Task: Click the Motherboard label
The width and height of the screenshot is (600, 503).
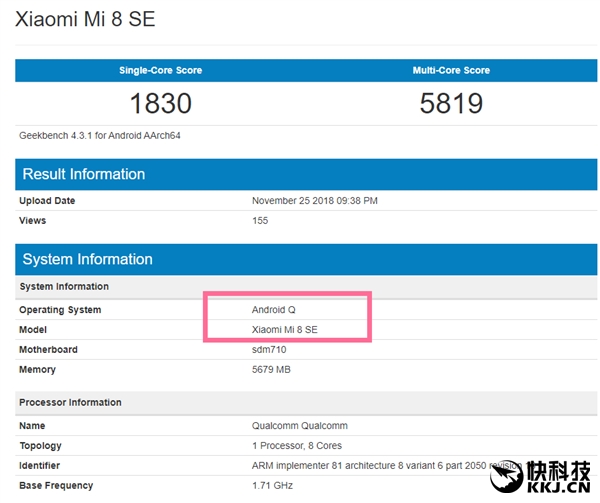Action: (48, 349)
